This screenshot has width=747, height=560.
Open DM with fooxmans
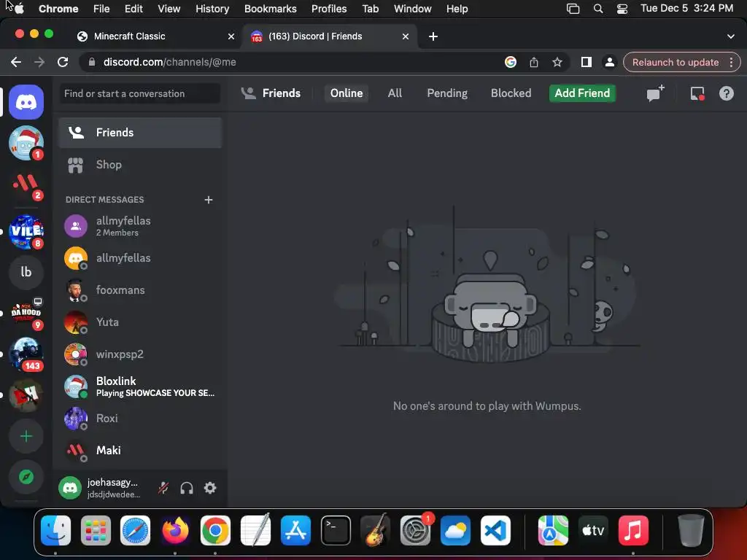(140, 290)
